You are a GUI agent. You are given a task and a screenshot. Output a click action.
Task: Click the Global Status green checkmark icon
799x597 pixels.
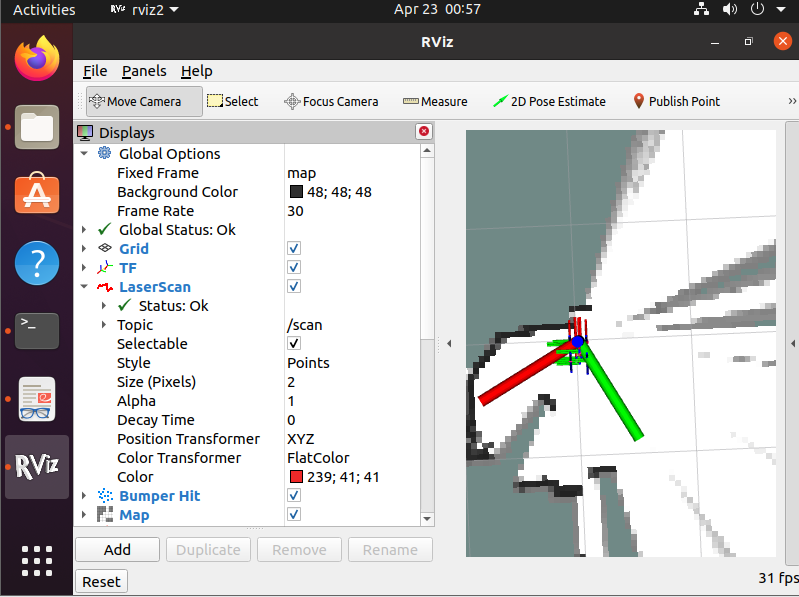pyautogui.click(x=105, y=229)
